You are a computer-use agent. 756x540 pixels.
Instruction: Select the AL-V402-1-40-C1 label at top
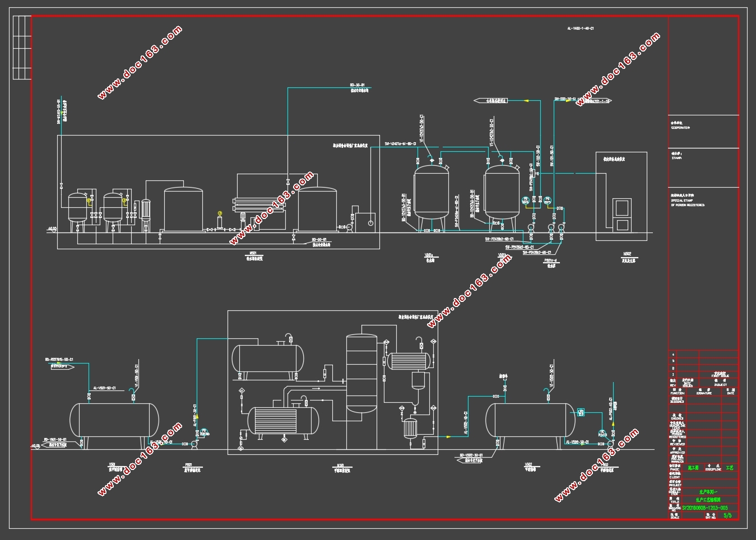[x=580, y=27]
